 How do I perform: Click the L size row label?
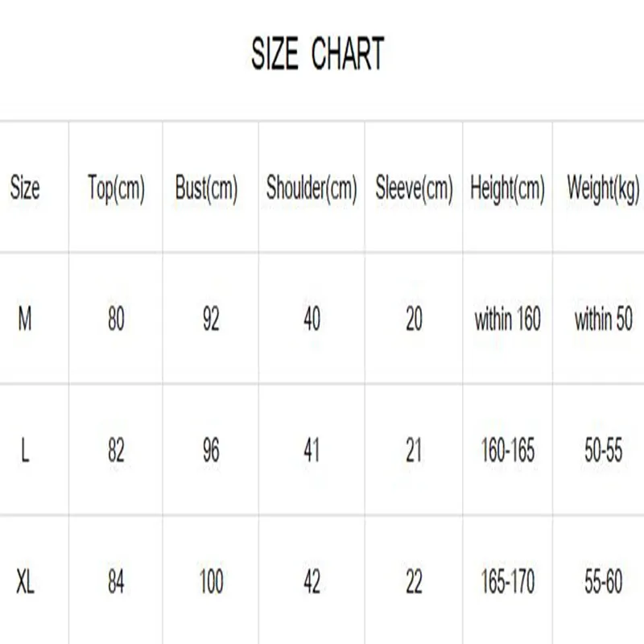point(25,451)
